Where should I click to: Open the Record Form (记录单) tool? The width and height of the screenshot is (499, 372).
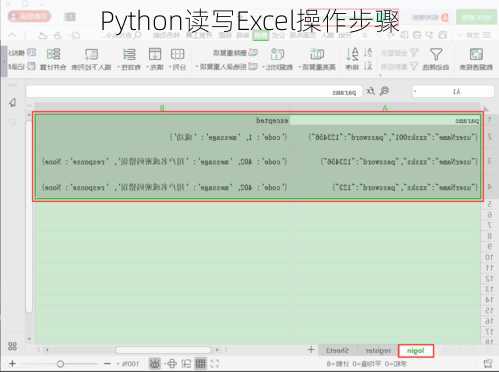[x=22, y=66]
